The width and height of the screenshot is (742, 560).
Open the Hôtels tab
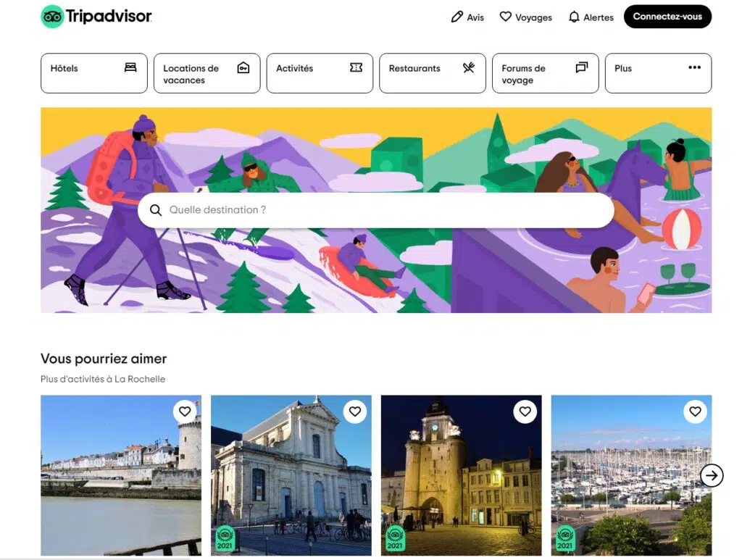(x=94, y=73)
